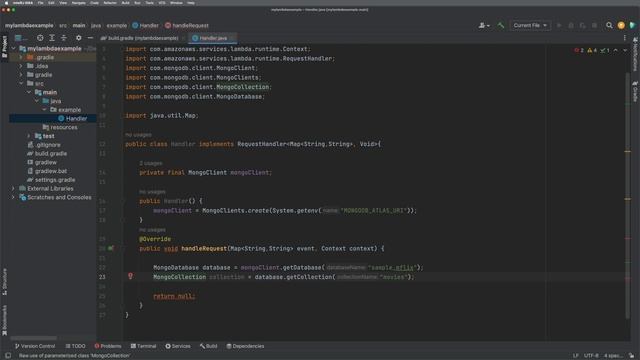Click LF line separator in status bar
The height and width of the screenshot is (360, 640).
575,356
